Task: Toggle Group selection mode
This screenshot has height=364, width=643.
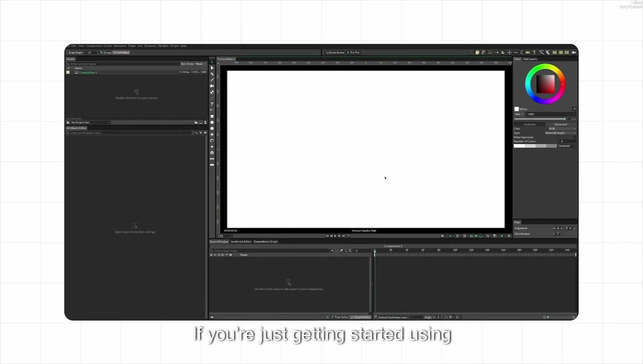Action: 106,53
